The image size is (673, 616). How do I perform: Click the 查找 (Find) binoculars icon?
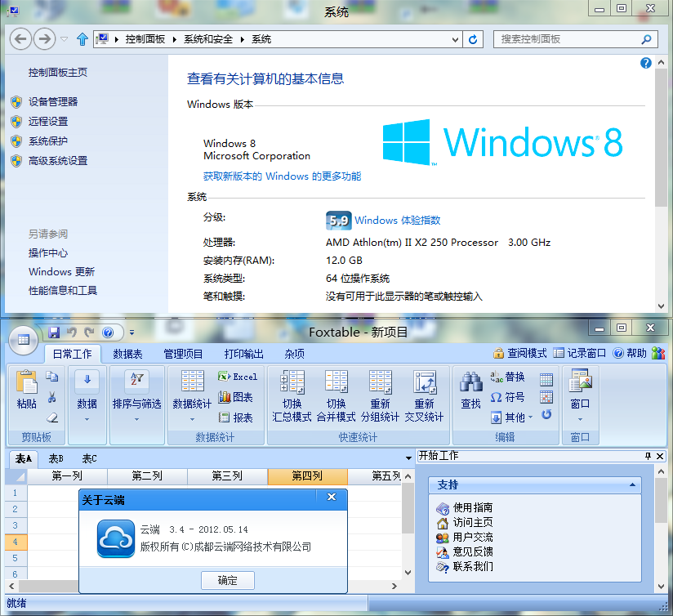point(471,390)
